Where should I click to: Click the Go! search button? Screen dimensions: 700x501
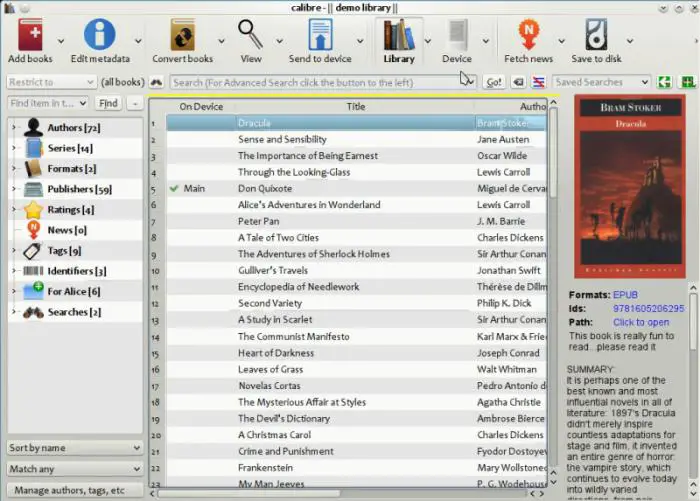[494, 82]
